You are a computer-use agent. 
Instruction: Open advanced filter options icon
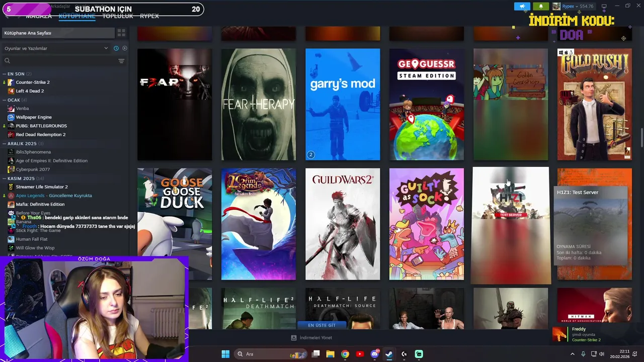pyautogui.click(x=121, y=61)
